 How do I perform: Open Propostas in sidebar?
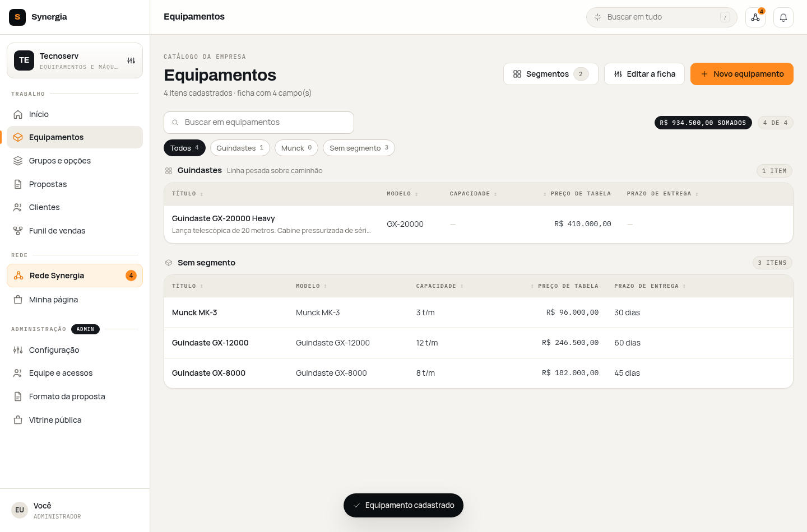pos(75,184)
